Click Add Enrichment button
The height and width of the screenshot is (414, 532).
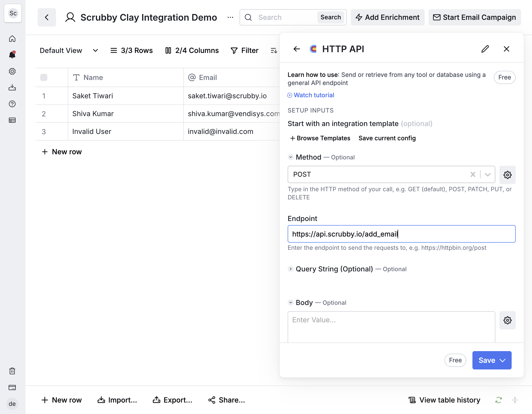pos(387,17)
